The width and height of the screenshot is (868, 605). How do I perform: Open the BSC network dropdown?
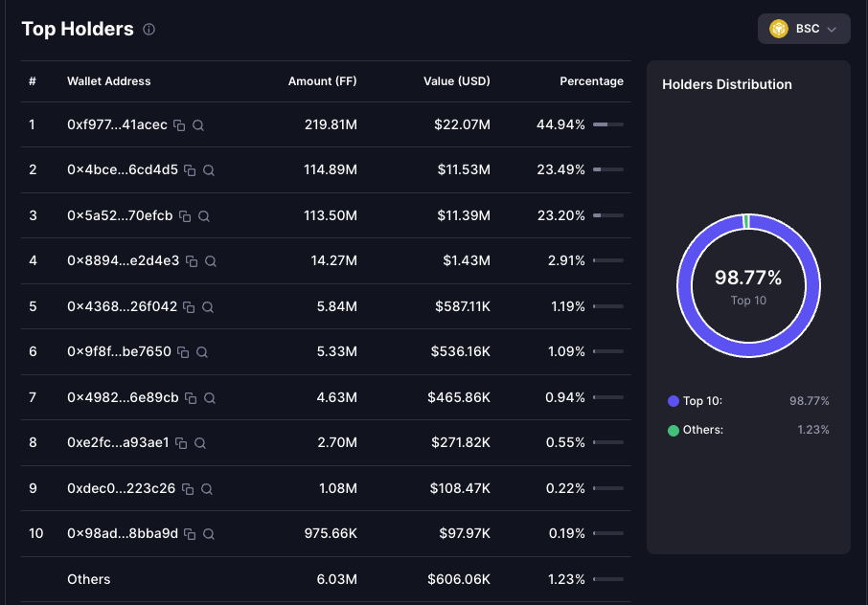804,29
